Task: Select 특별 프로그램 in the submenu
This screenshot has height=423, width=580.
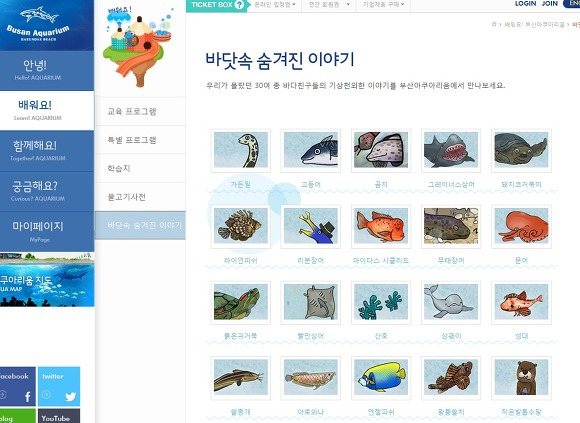Action: pos(140,140)
